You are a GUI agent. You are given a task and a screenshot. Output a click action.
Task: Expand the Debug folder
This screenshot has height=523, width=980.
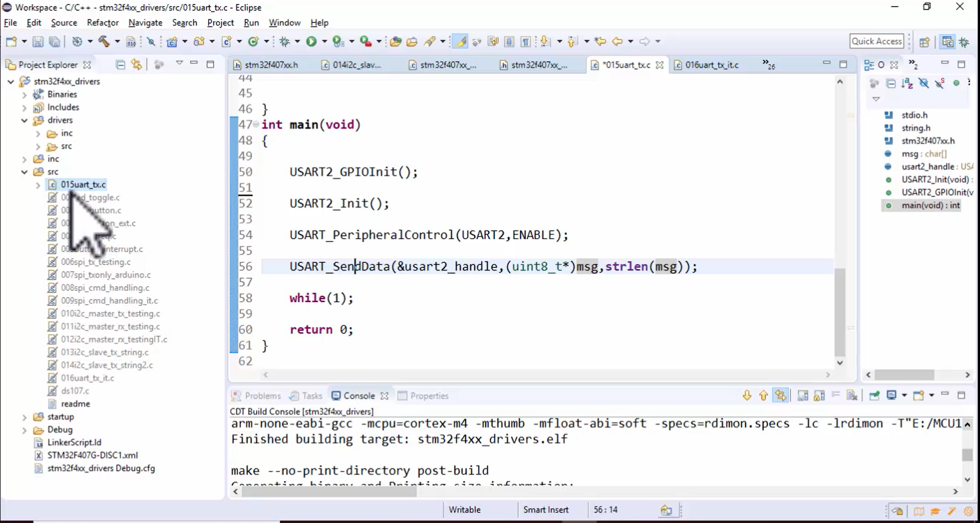point(24,430)
